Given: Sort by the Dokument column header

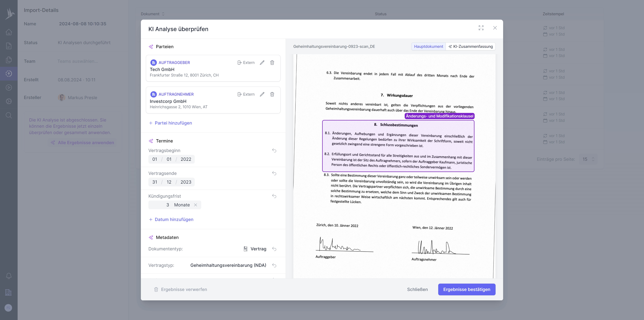Looking at the screenshot, I should coord(152,14).
